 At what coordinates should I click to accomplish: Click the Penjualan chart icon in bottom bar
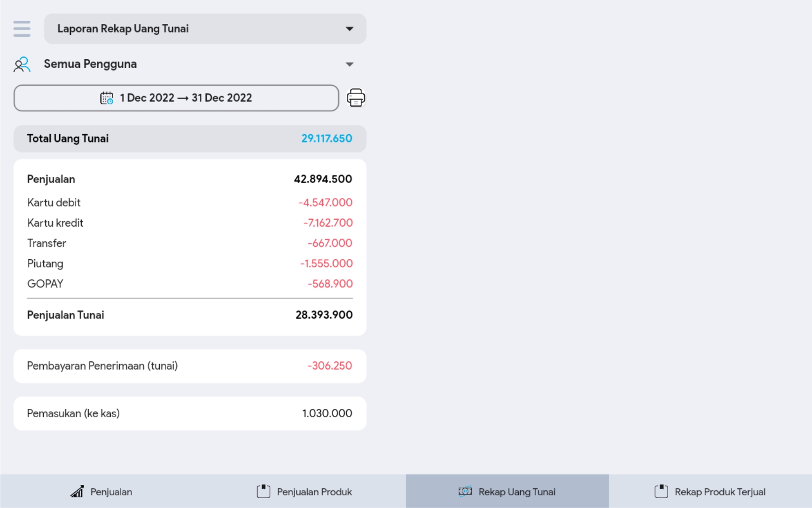coord(77,492)
